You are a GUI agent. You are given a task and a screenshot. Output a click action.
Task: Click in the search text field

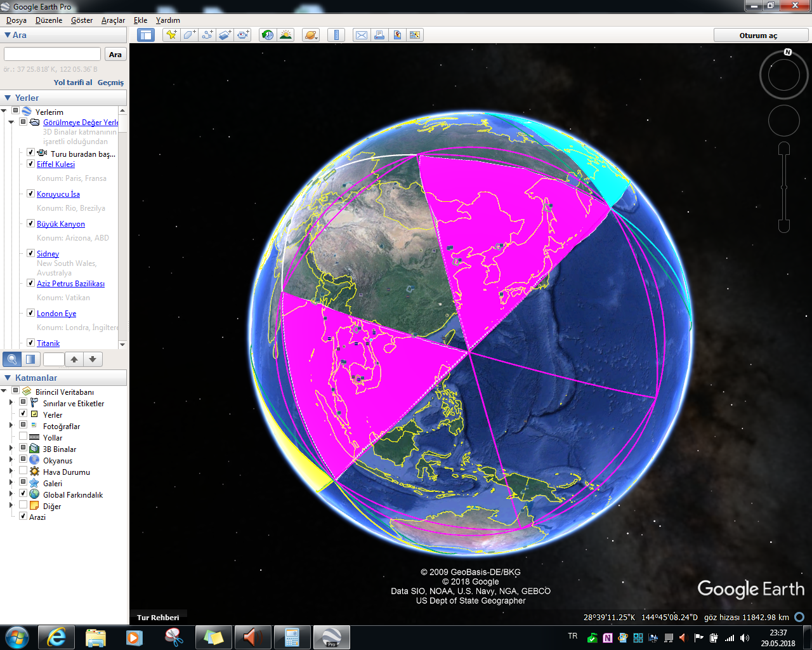pos(53,54)
